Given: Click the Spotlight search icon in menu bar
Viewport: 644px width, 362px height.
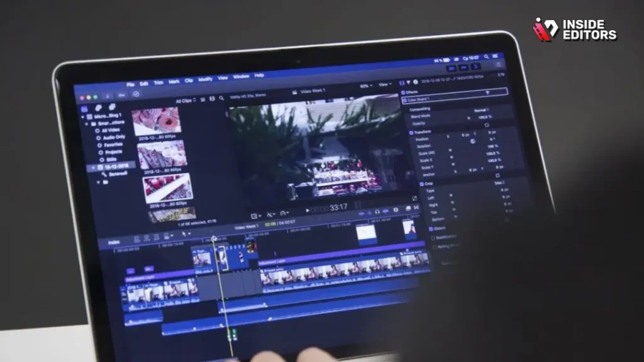Looking at the screenshot, I should tap(486, 57).
